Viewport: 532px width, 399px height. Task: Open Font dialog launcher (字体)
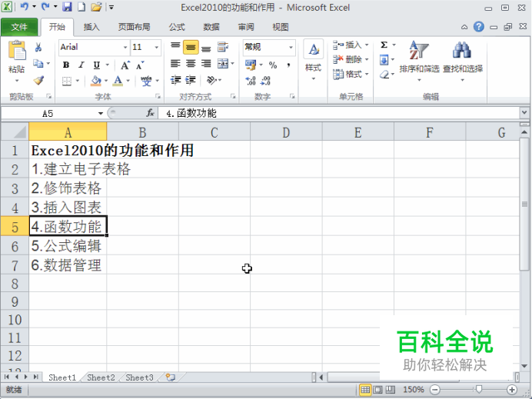pos(158,97)
